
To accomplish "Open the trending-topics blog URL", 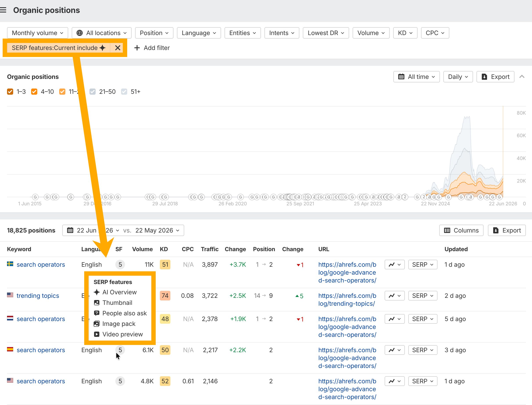I will pos(347,300).
